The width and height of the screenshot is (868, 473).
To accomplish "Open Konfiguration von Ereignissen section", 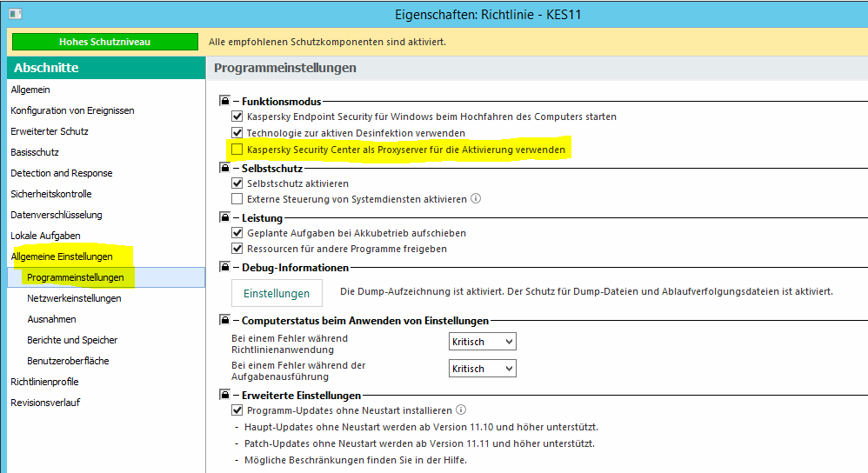I will [x=72, y=110].
